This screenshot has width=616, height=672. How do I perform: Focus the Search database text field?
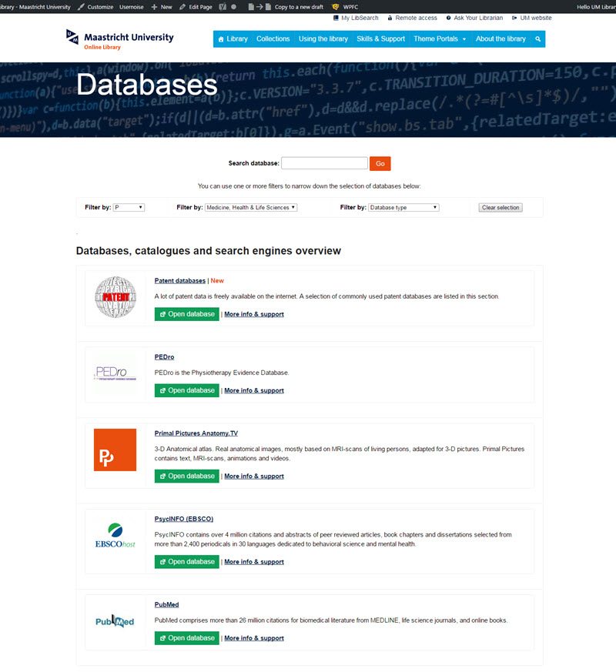pos(324,163)
